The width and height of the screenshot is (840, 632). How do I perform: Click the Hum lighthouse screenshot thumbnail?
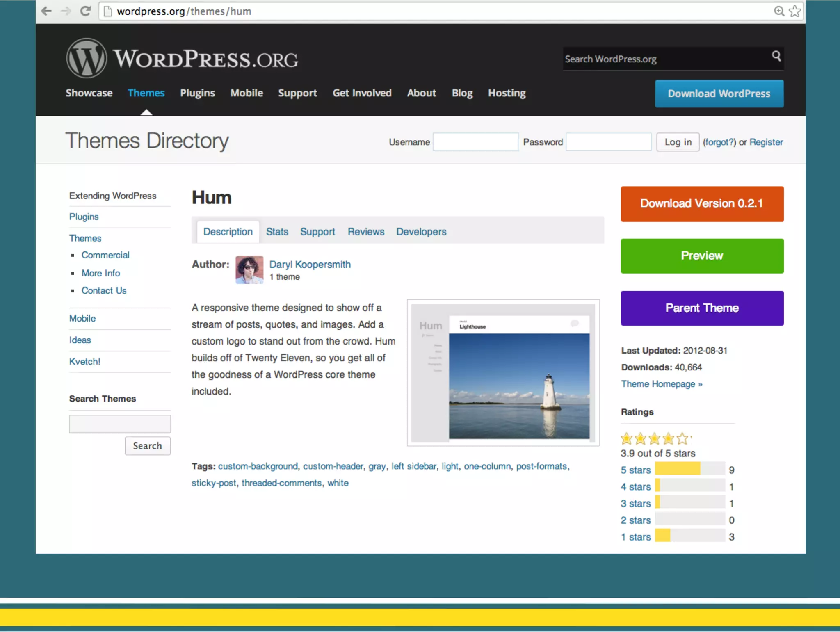(503, 372)
